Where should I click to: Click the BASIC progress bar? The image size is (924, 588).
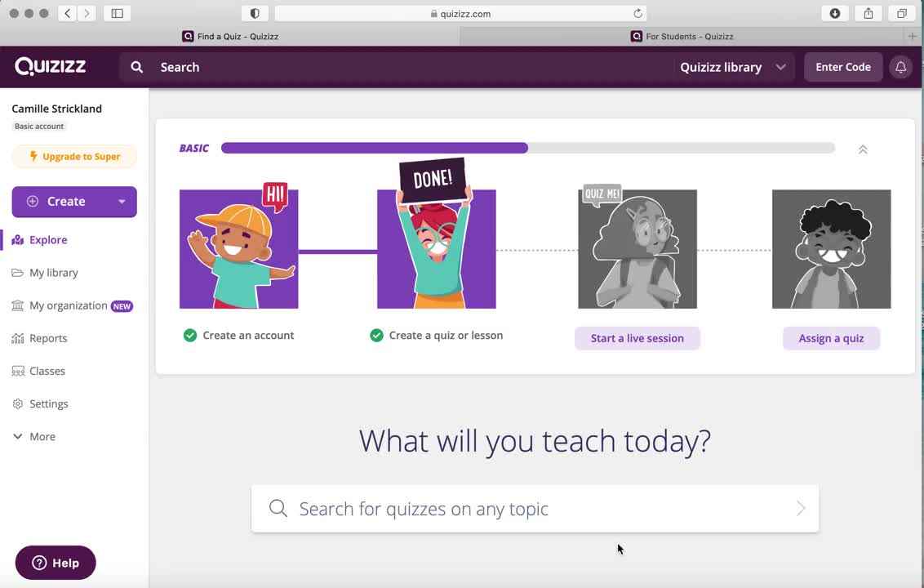[527, 148]
